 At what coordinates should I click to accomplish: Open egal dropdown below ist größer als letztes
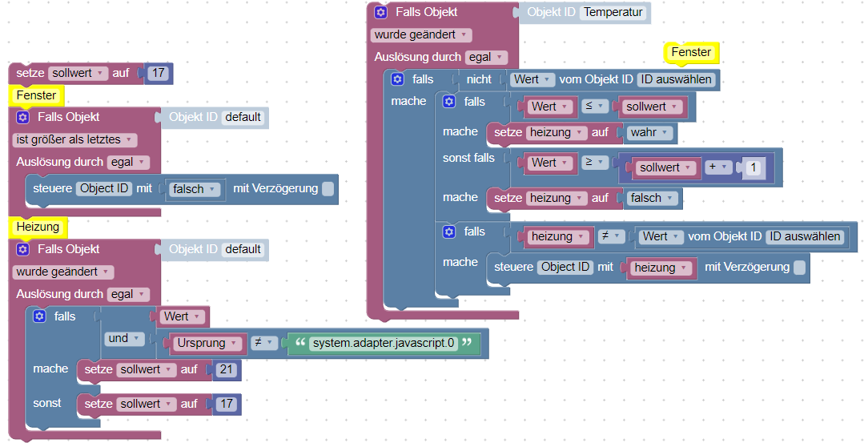point(128,163)
